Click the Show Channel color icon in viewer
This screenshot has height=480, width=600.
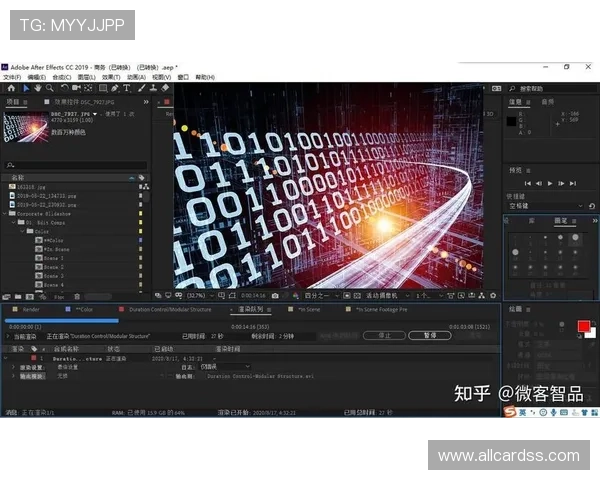pos(295,296)
